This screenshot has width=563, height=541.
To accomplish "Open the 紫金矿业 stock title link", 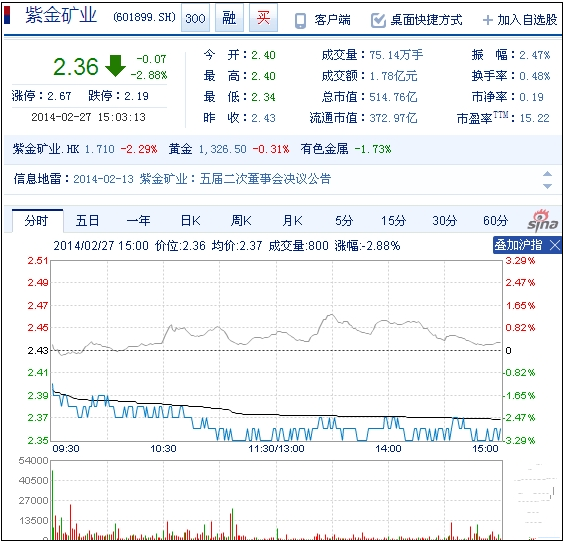I will click(x=61, y=16).
